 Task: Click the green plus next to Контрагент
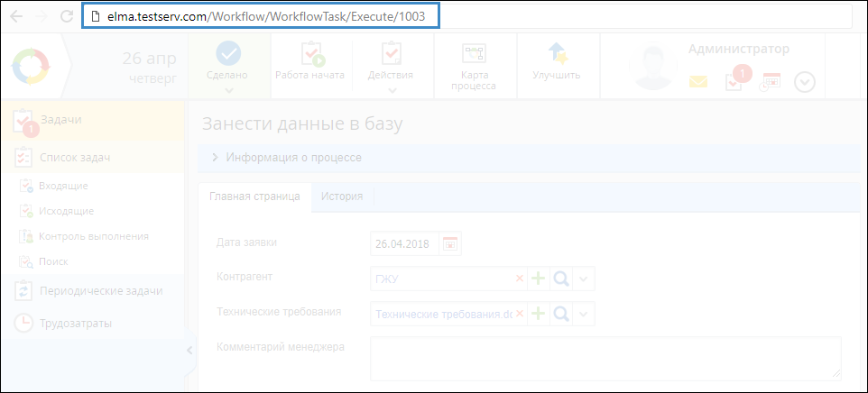539,279
